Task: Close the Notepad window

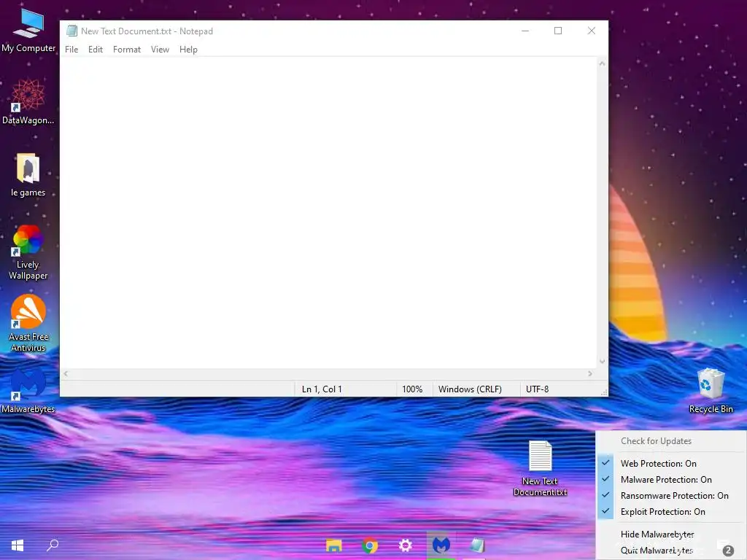Action: coord(591,31)
